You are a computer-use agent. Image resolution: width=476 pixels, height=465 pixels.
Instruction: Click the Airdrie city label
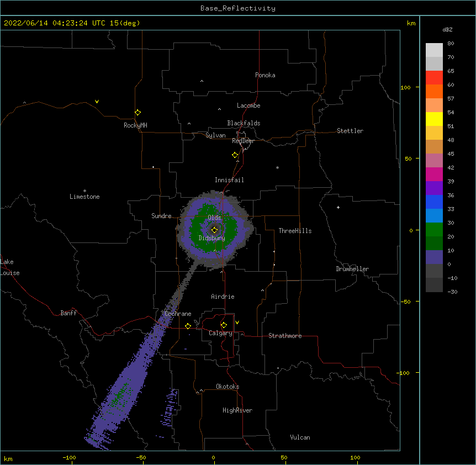point(223,297)
